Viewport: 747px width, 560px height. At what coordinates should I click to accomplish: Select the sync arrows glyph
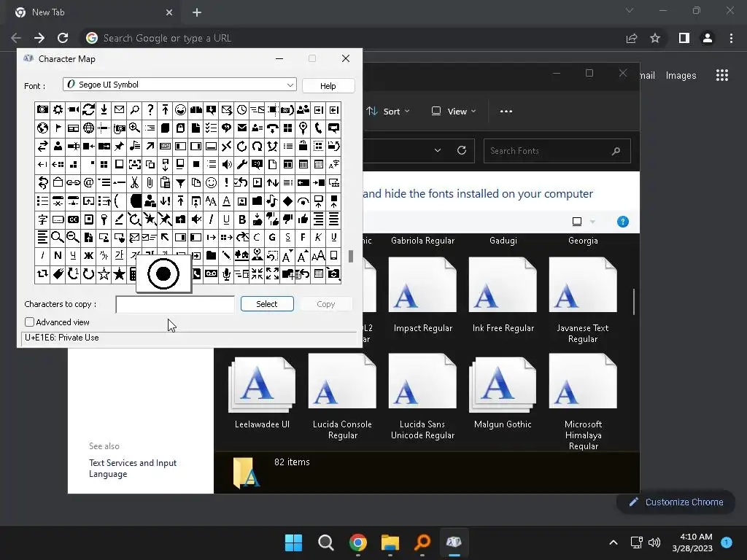point(88,110)
